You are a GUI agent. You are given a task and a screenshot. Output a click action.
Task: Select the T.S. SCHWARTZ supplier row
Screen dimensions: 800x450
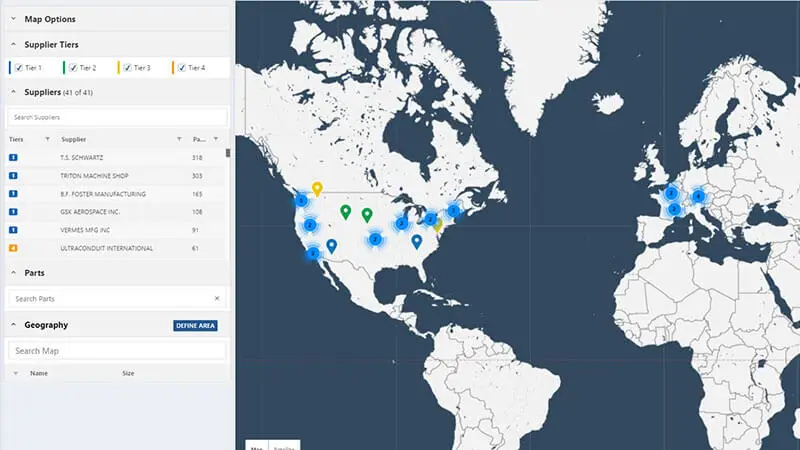point(115,158)
